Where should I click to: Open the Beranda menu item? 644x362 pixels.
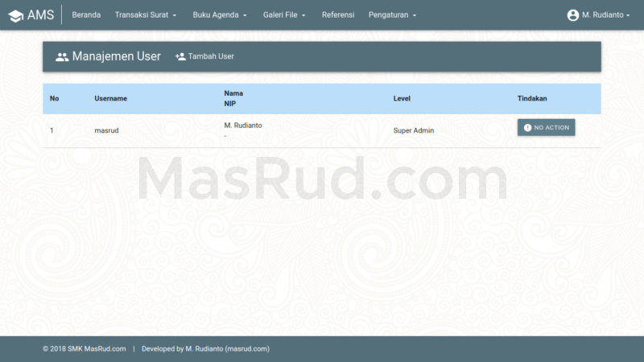pos(86,15)
